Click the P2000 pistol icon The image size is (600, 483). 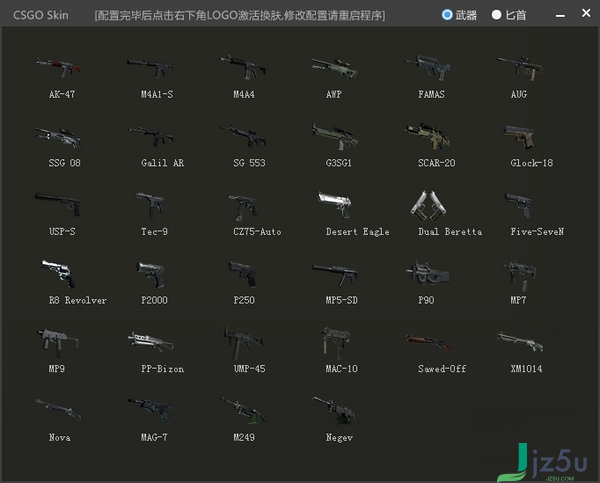click(151, 275)
